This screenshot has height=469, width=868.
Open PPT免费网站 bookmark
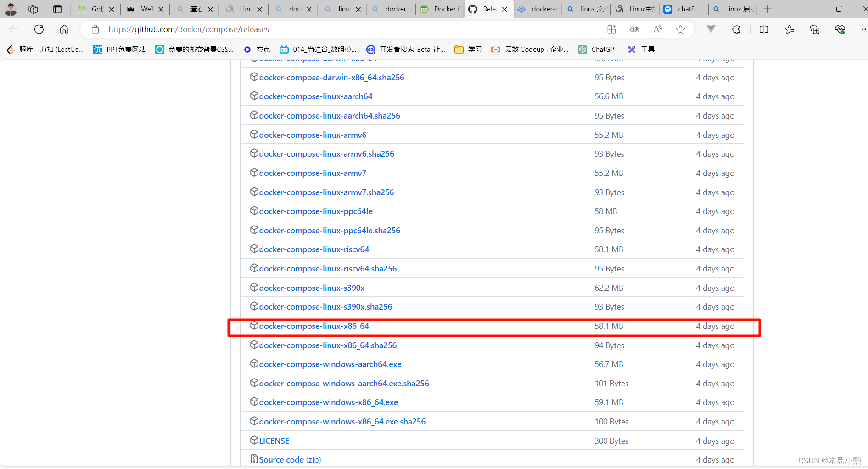coord(119,50)
